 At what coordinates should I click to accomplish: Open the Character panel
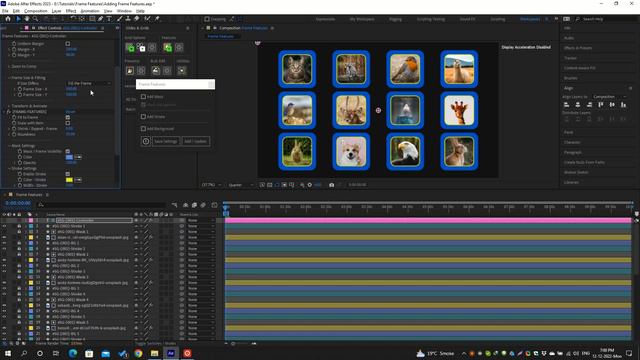click(x=572, y=142)
